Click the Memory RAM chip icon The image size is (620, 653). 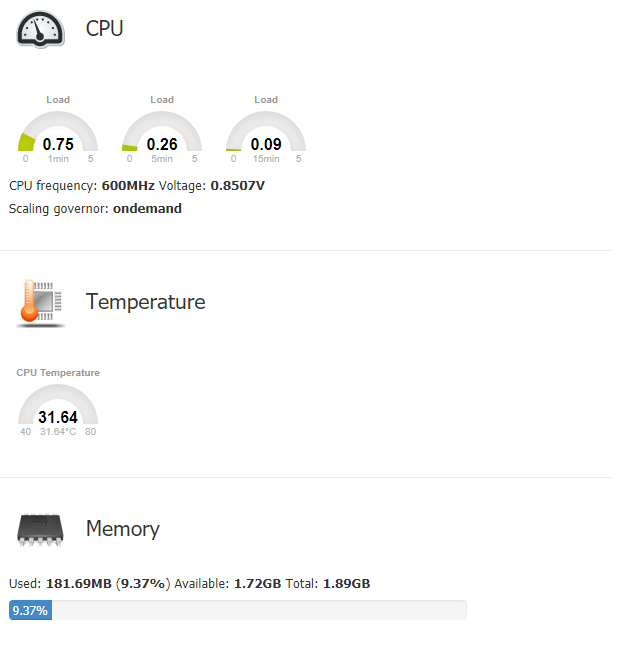[41, 529]
